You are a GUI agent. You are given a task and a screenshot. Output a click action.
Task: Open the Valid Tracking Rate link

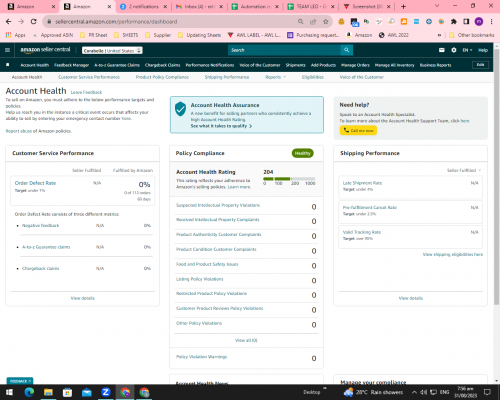coord(362,232)
